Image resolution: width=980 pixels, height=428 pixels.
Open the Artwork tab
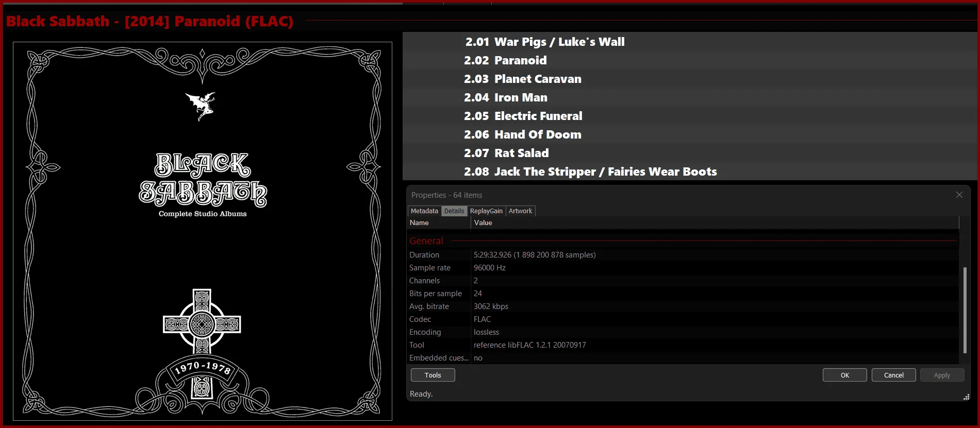pos(521,211)
